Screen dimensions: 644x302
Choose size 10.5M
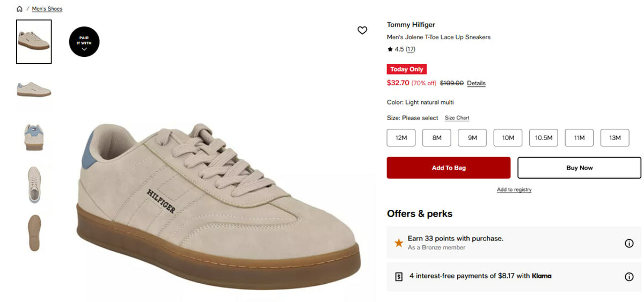coord(544,138)
